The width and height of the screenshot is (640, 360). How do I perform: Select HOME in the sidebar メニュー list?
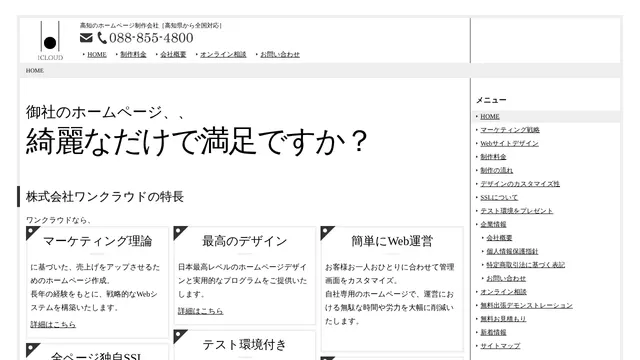point(490,117)
